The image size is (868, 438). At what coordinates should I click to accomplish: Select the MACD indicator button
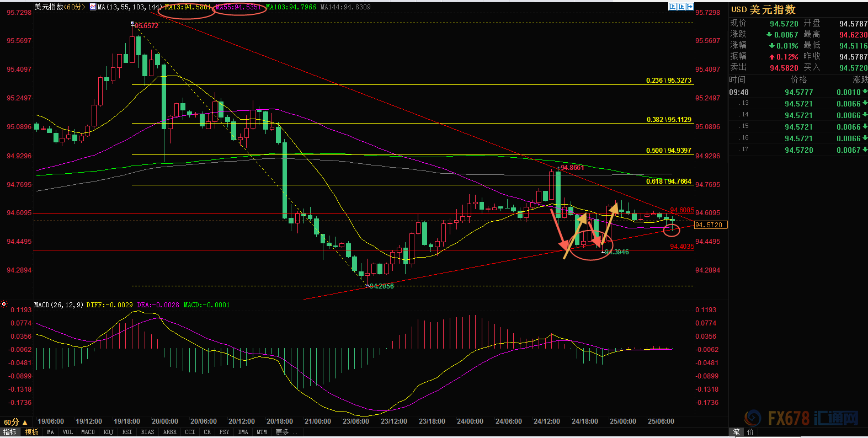coord(88,432)
